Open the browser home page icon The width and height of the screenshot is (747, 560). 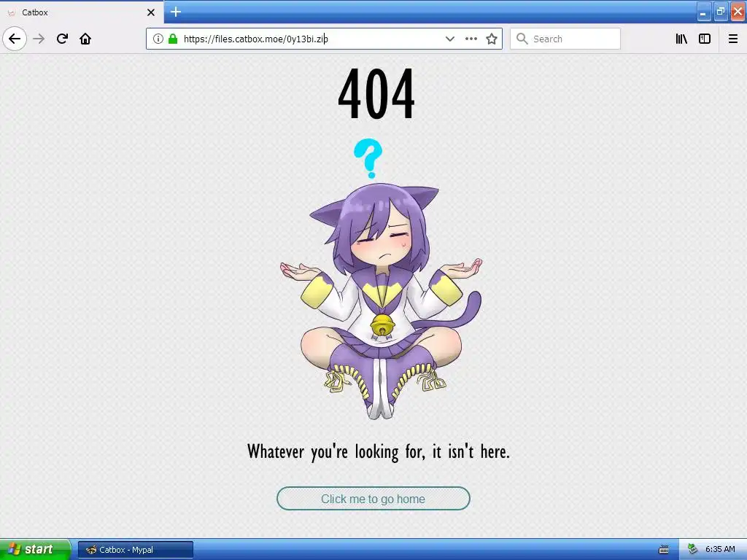coord(85,39)
